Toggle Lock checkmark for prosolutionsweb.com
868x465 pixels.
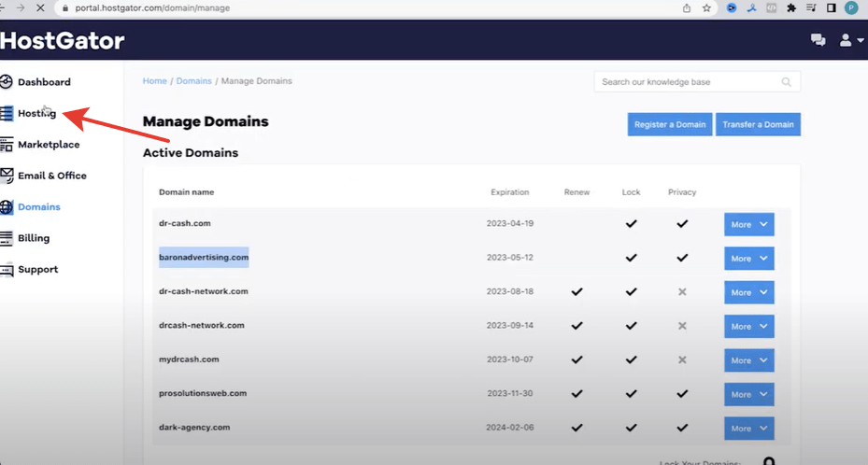tap(631, 394)
